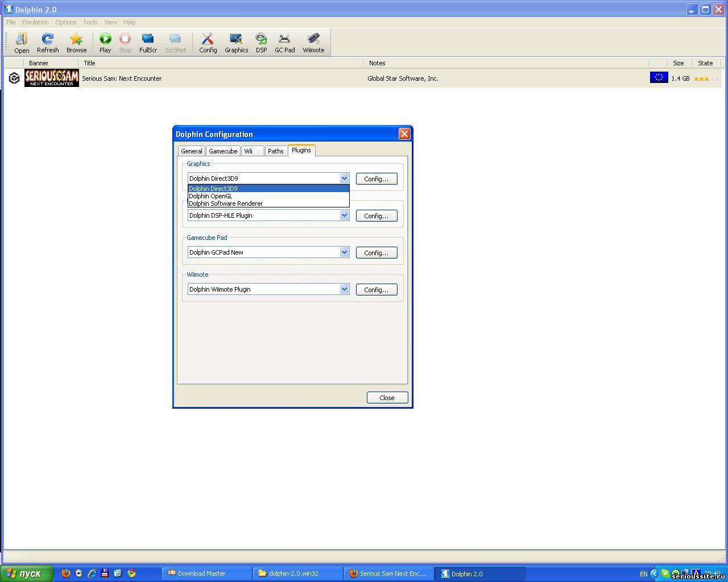The image size is (728, 582).
Task: Open the File menu
Action: tap(11, 22)
